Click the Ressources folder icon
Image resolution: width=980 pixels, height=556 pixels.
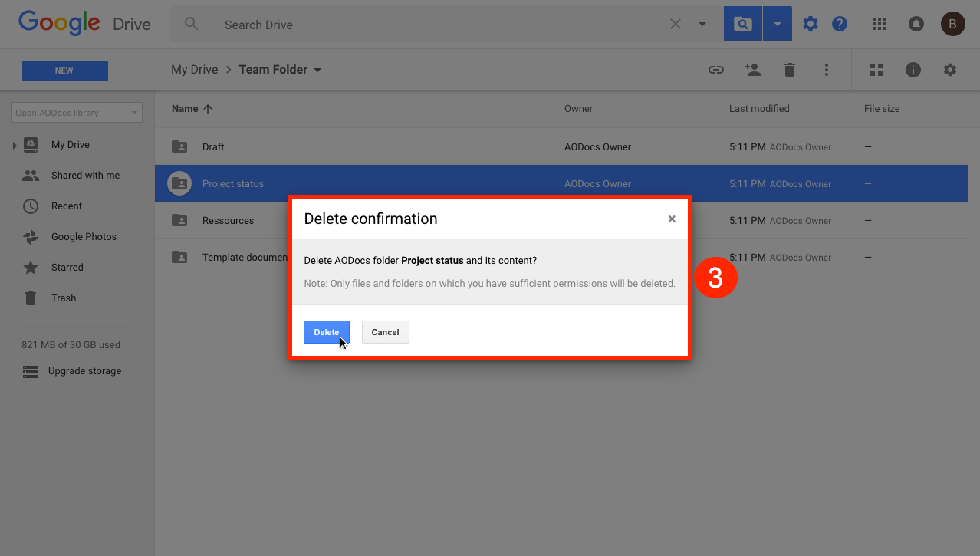(179, 220)
